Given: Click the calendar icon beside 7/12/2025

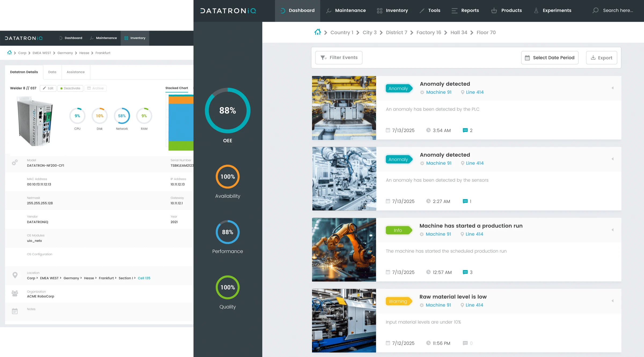Looking at the screenshot, I should 388,343.
